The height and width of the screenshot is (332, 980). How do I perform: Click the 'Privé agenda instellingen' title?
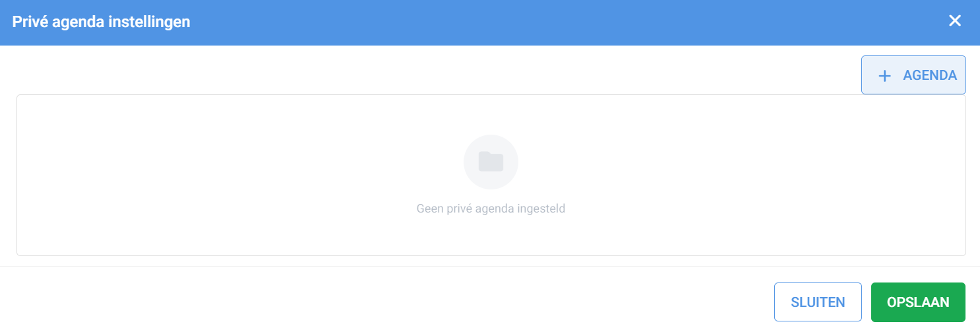point(101,22)
